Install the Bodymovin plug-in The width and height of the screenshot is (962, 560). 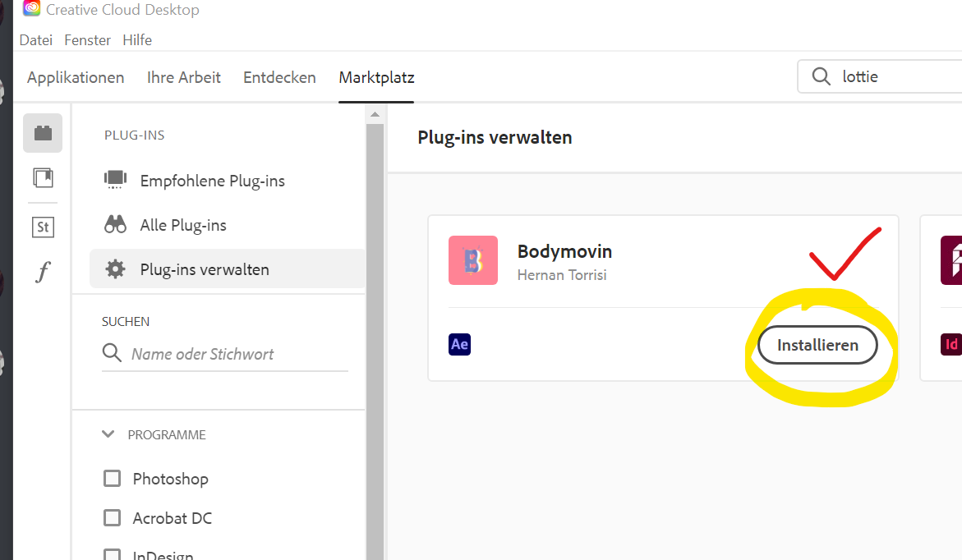tap(817, 345)
